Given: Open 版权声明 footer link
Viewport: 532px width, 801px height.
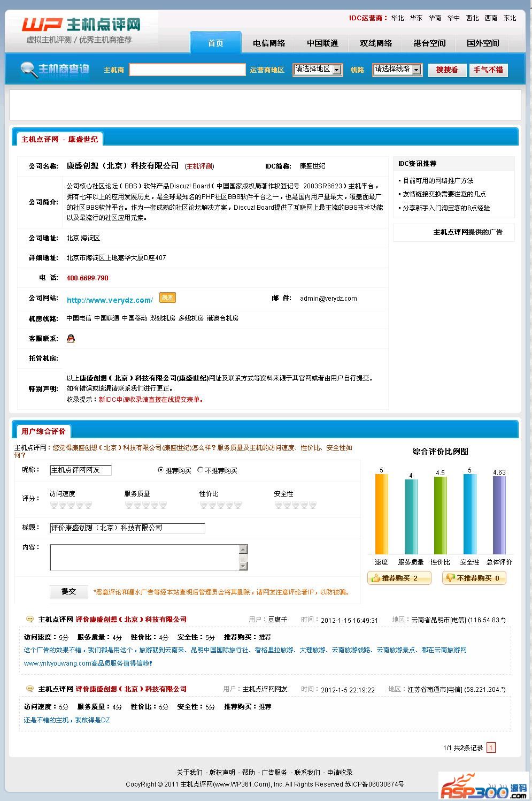Looking at the screenshot, I should pos(222,773).
